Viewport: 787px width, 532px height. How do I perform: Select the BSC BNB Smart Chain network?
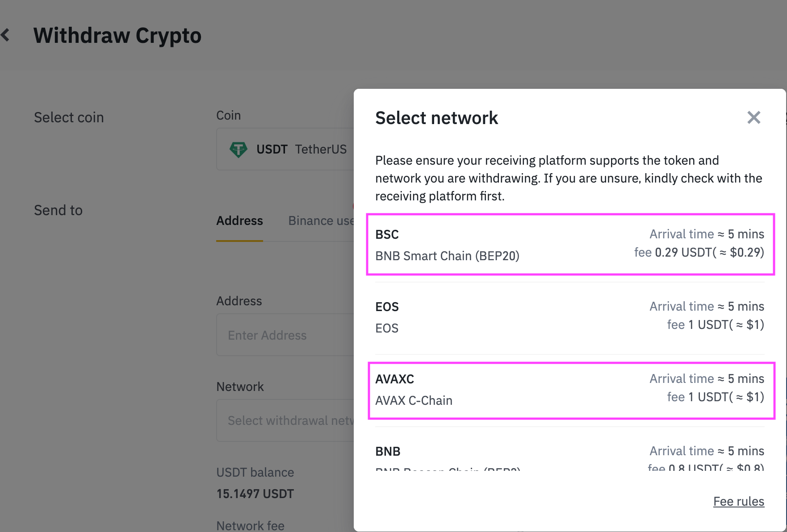570,245
